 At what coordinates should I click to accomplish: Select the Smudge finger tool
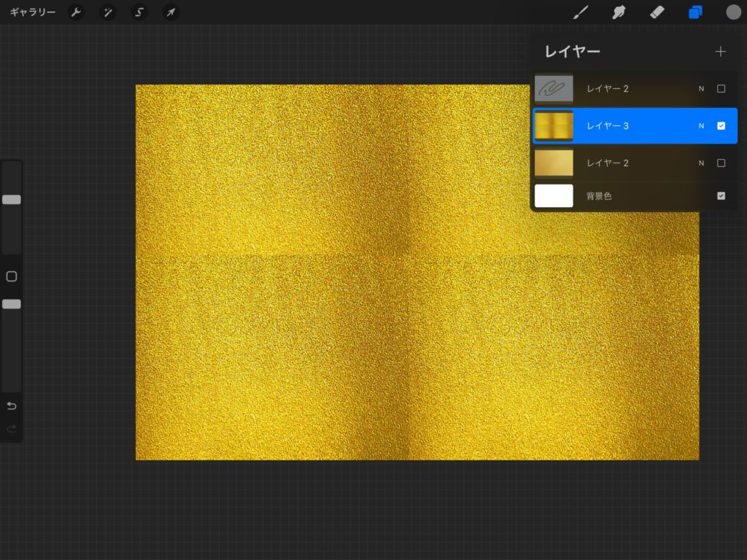click(619, 12)
